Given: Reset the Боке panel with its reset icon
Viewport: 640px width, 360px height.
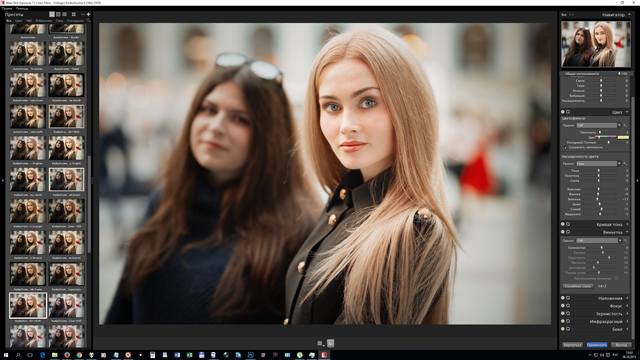Looking at the screenshot, I should pyautogui.click(x=568, y=329).
